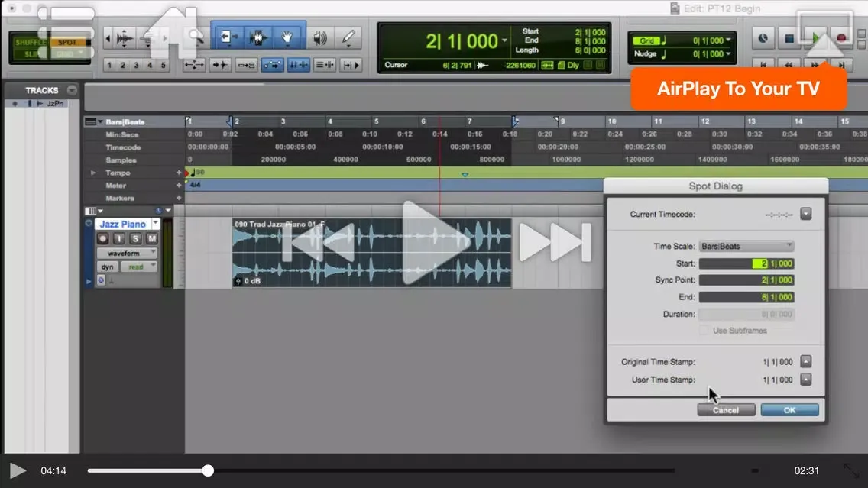Expand the Tempo ruler

93,173
